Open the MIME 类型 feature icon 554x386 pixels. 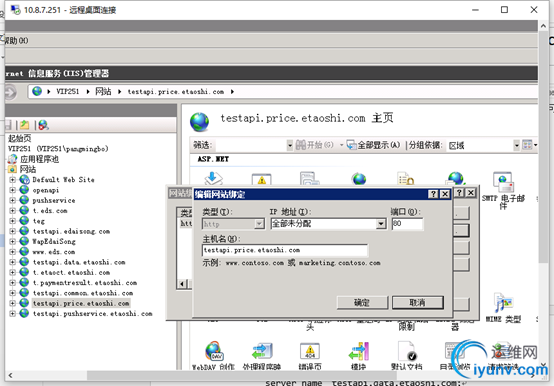[503, 307]
